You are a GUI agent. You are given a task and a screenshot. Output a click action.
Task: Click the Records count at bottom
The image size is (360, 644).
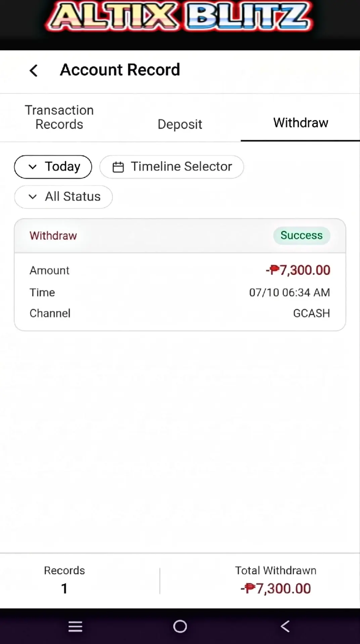tap(64, 588)
